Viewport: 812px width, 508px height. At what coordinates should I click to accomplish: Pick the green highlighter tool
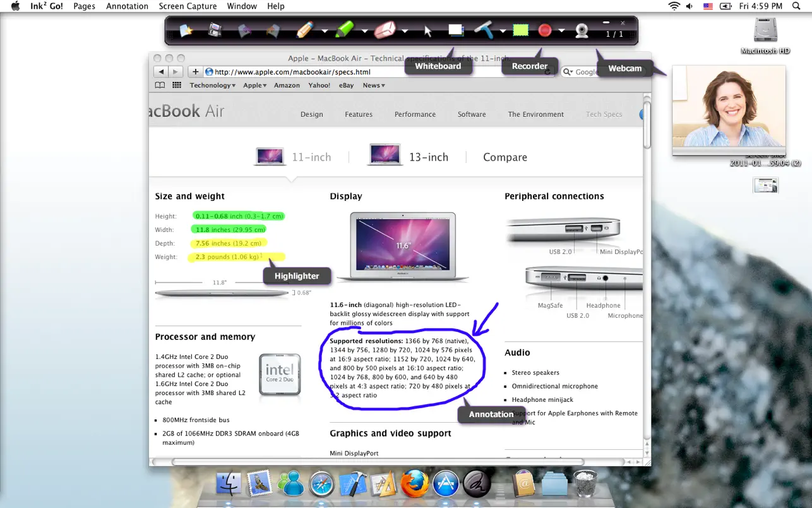344,30
